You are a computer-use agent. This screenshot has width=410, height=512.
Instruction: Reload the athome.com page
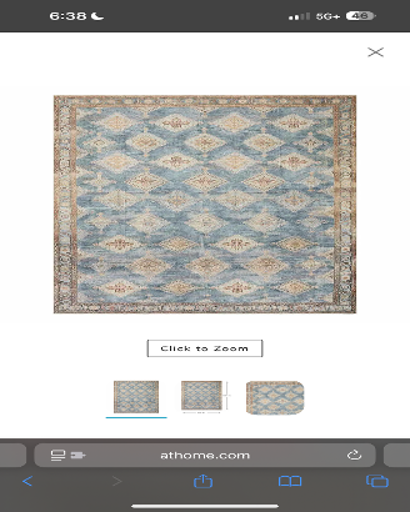[x=354, y=455]
